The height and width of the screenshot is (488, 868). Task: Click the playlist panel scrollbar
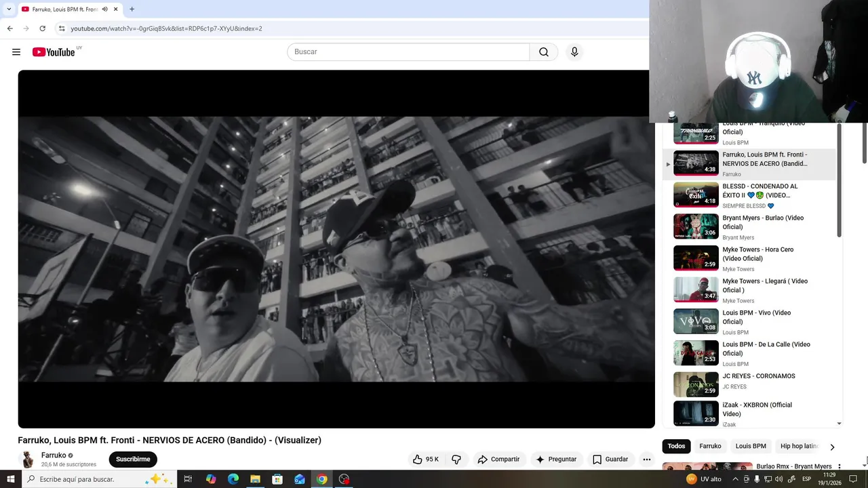[839, 180]
